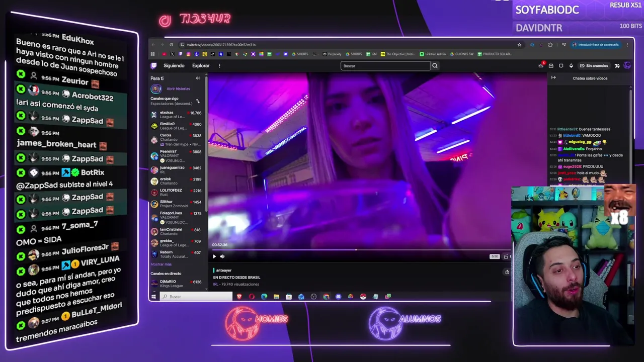Open LOLITOFDEZ channel in sidebar

(176, 193)
